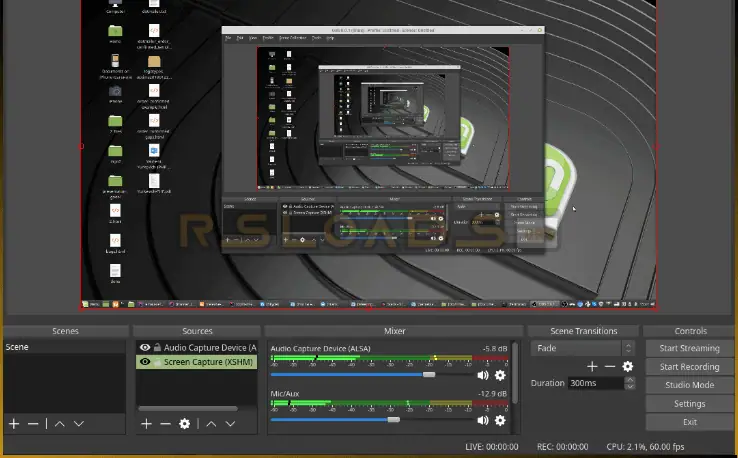Open source properties gear in Sources panel
This screenshot has height=458, width=738.
tap(184, 424)
